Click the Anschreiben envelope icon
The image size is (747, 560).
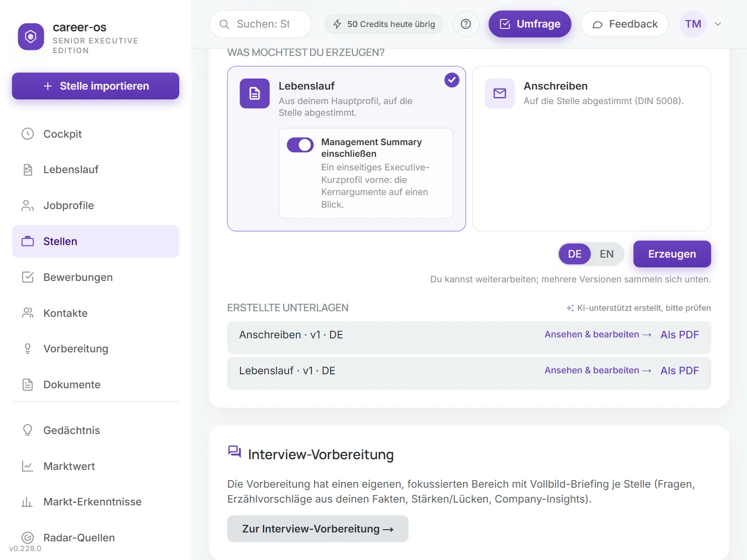500,93
